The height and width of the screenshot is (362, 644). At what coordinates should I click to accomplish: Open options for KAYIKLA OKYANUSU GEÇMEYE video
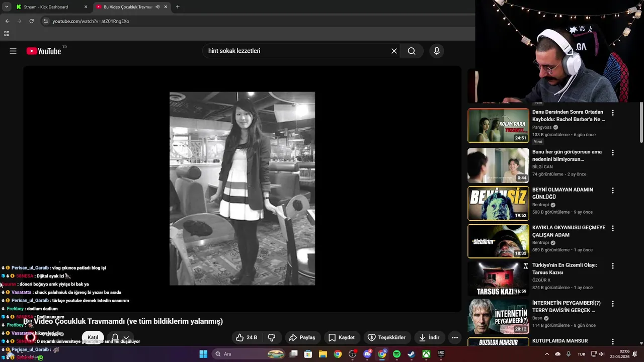(612, 228)
